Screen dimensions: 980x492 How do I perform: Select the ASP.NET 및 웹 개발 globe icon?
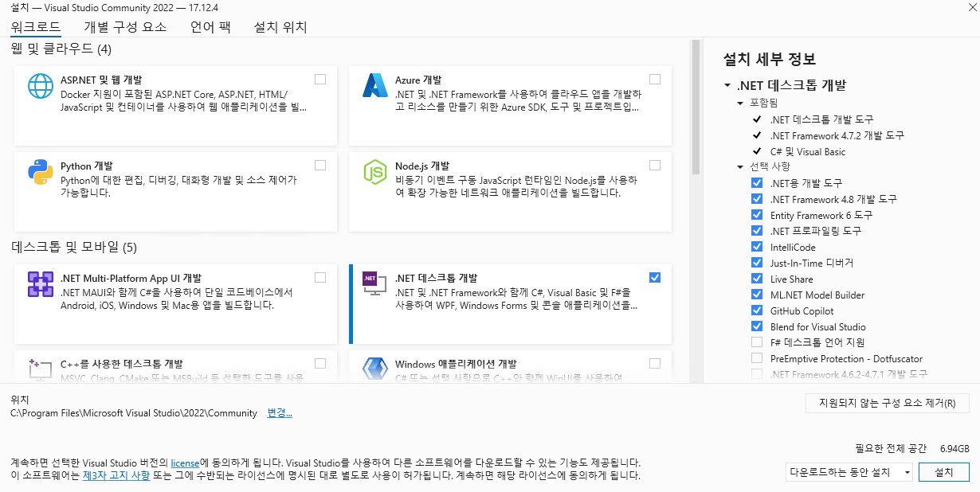(41, 85)
